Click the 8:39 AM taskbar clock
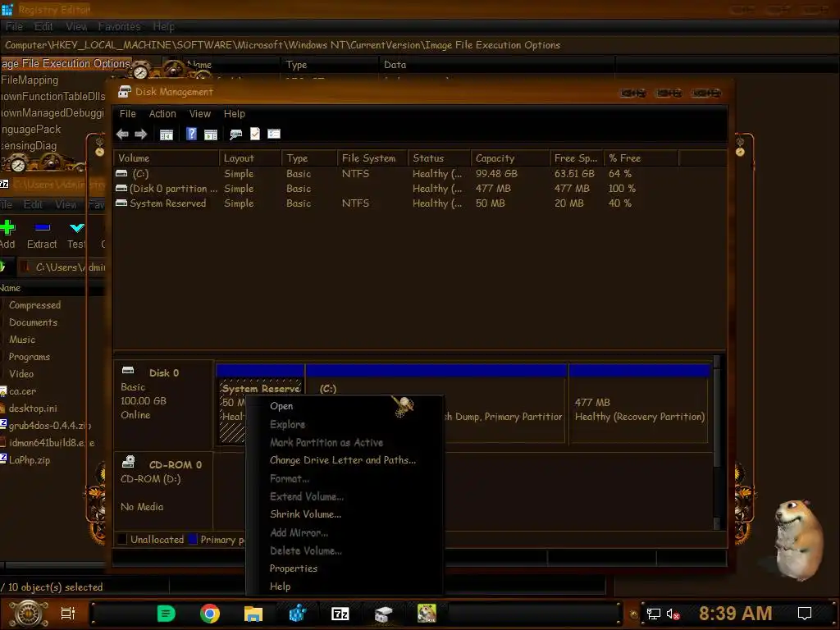Screen dimensions: 840x630 pyautogui.click(x=736, y=613)
